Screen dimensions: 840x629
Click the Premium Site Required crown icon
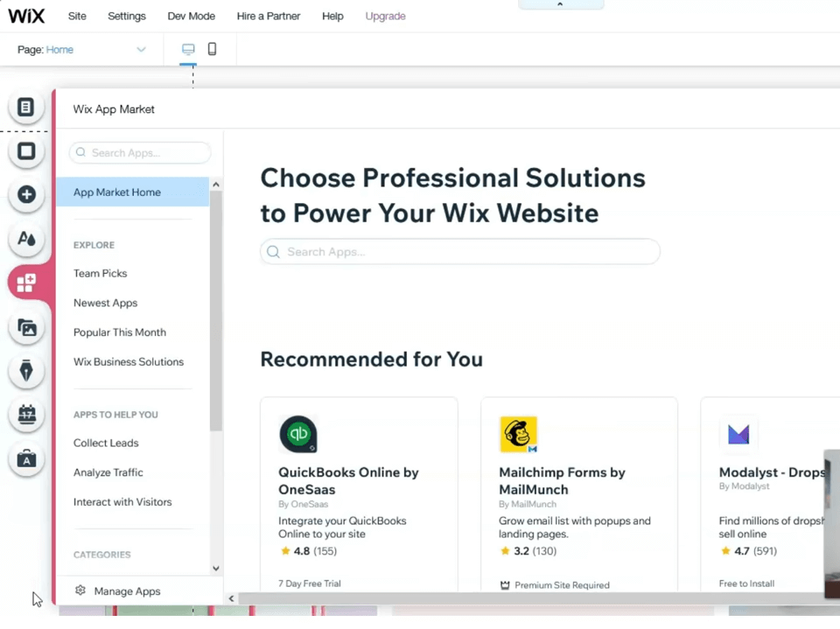click(x=505, y=585)
